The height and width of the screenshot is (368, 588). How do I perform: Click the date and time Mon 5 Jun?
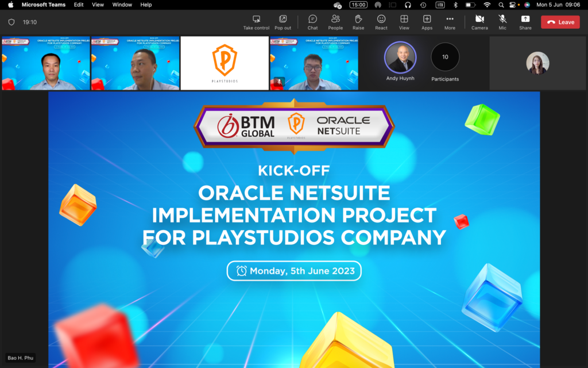pos(558,5)
